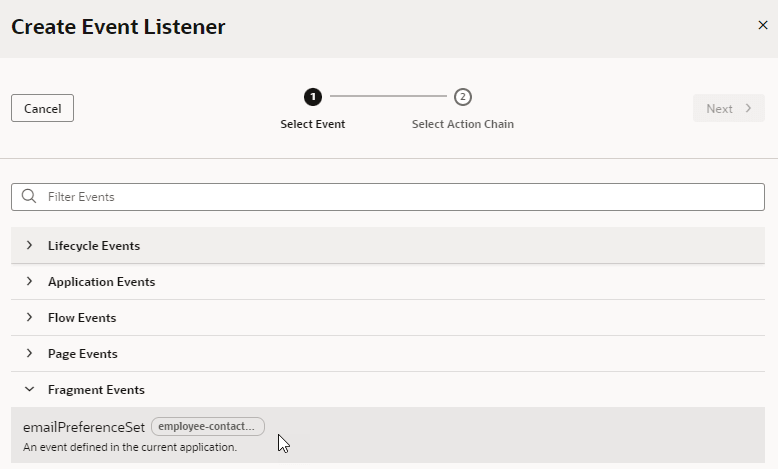The width and height of the screenshot is (778, 469).
Task: Click the step 1 circle indicator
Action: [313, 97]
